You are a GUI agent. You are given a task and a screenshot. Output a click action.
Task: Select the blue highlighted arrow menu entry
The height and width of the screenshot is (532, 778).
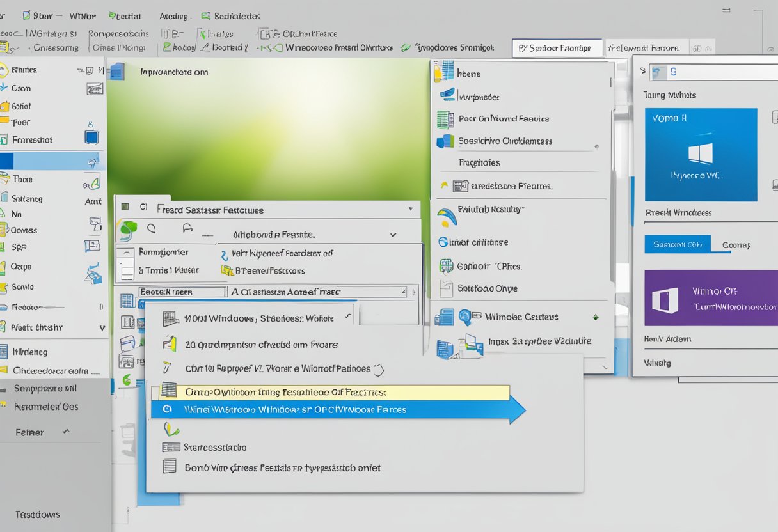(x=333, y=409)
